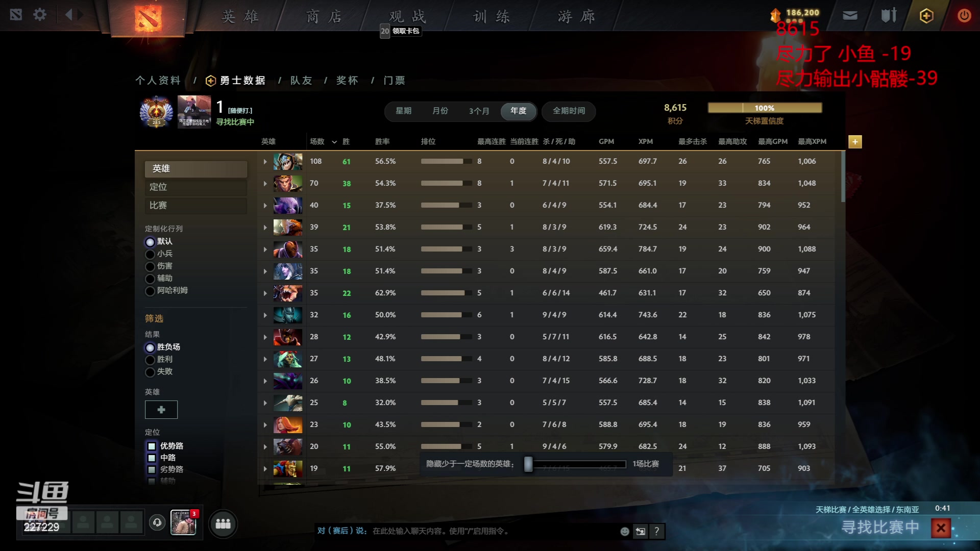Select the 失败 result radio
Viewport: 980px width, 551px height.
(x=150, y=372)
